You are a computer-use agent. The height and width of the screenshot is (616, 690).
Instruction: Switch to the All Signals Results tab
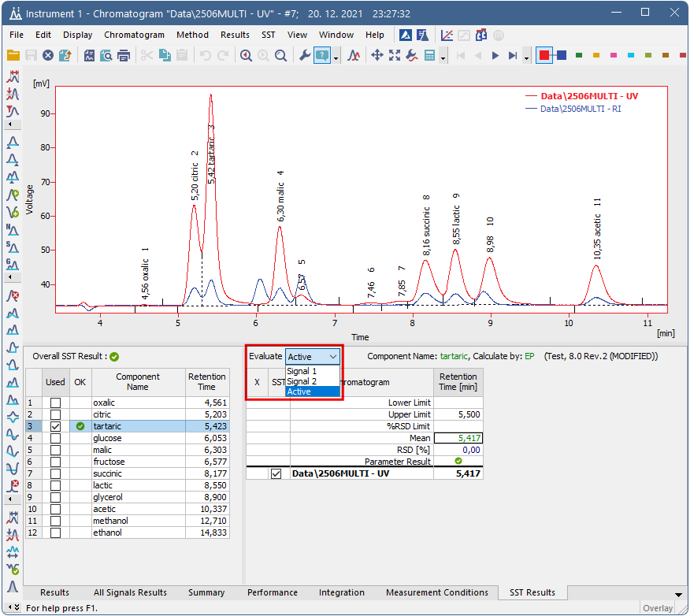point(130,592)
